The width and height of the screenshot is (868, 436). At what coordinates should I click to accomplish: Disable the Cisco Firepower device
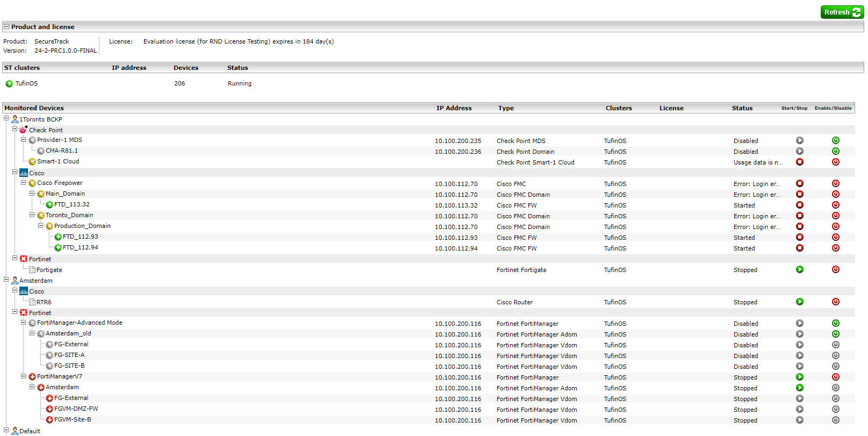coord(836,184)
